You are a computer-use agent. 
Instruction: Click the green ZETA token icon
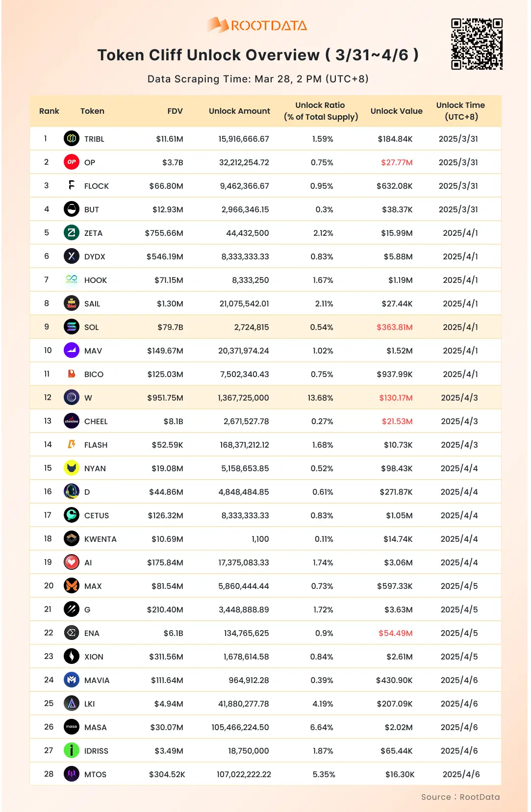[72, 233]
